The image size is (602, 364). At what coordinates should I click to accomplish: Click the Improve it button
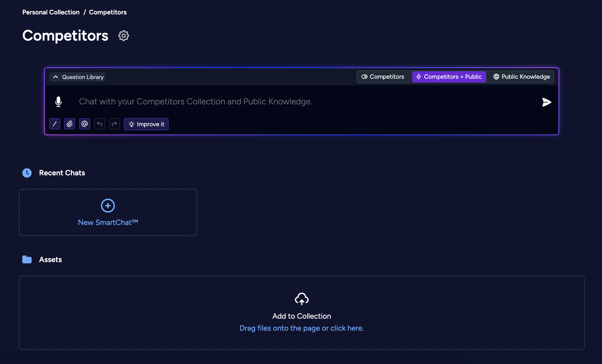146,124
